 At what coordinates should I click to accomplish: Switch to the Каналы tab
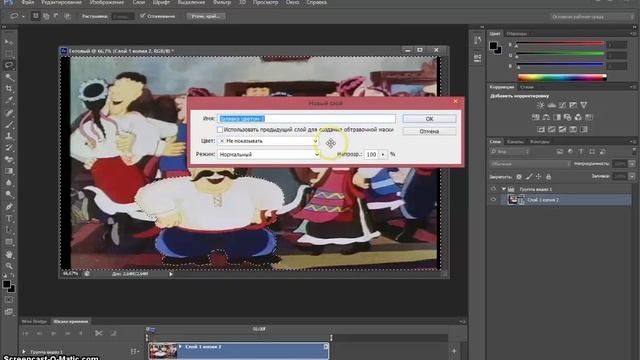pyautogui.click(x=515, y=142)
